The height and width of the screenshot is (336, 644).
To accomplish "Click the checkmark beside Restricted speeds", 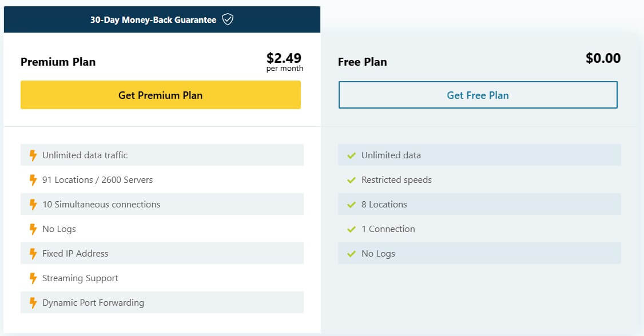I will tap(351, 179).
